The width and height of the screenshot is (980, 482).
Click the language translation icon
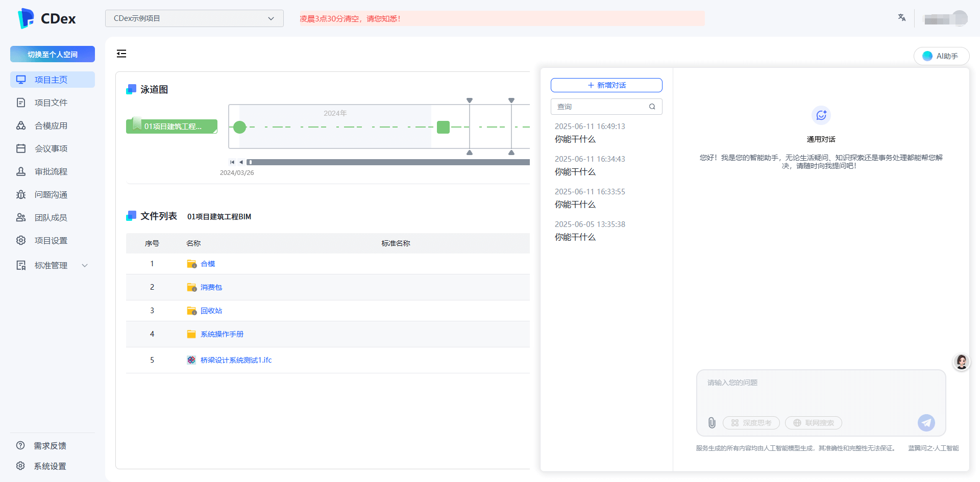901,17
